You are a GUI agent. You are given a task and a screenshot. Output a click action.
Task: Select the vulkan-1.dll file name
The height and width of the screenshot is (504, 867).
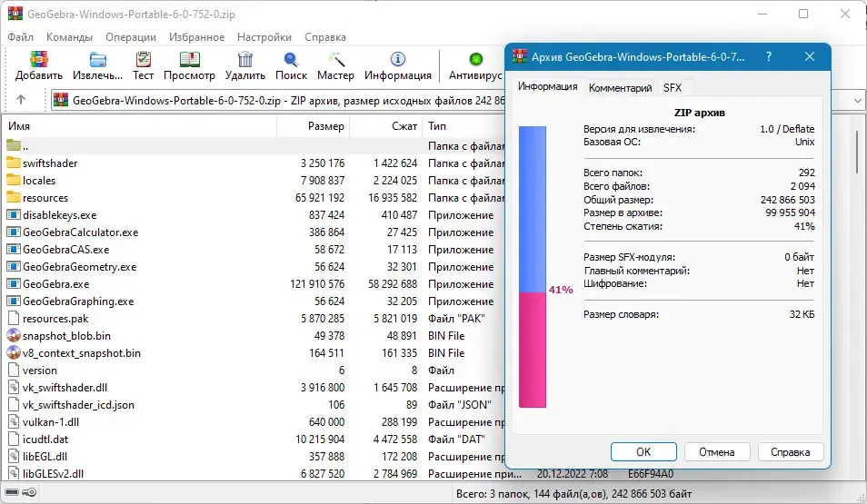point(51,421)
